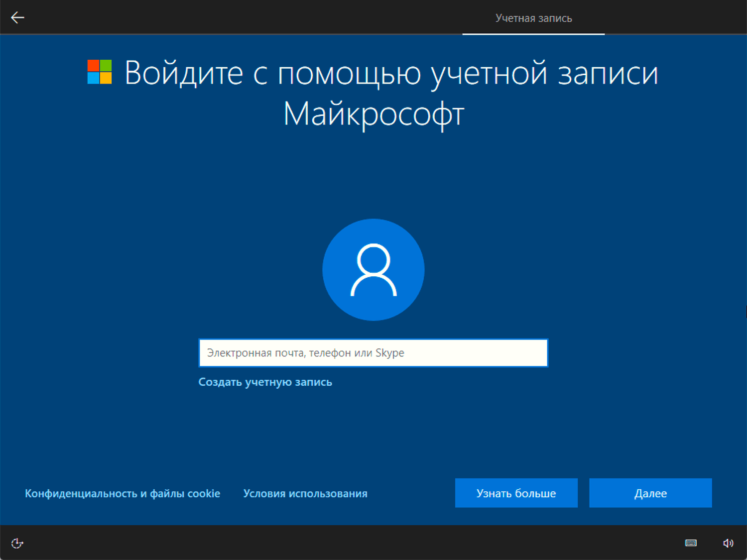The height and width of the screenshot is (560, 747).
Task: Open Конфиденциальность и файлы cookie link
Action: pos(123,493)
